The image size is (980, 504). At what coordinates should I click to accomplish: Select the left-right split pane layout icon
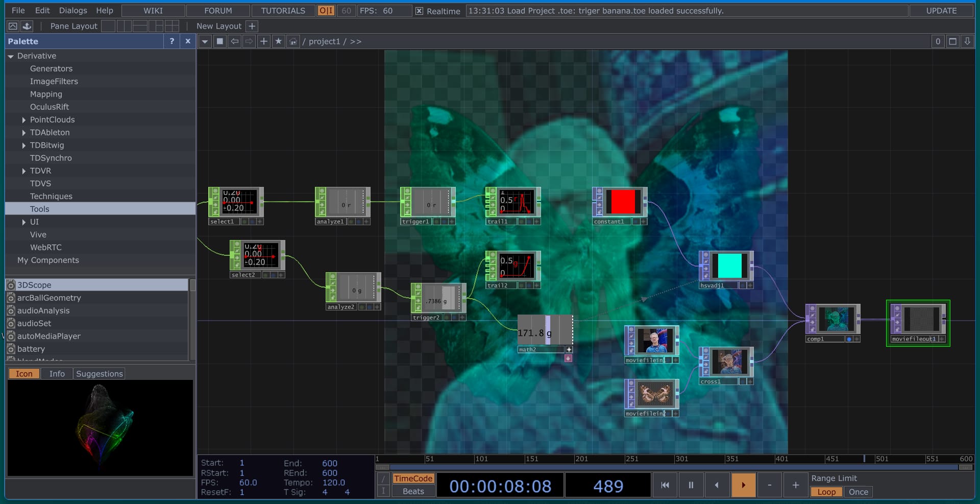coord(124,26)
